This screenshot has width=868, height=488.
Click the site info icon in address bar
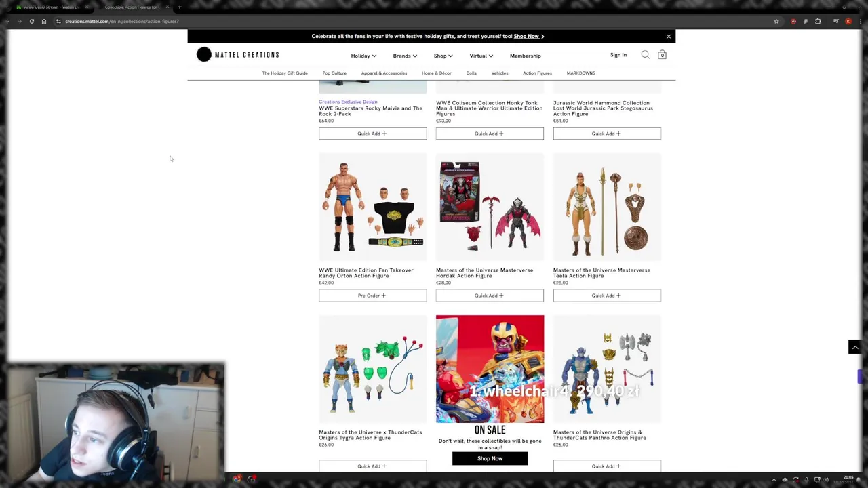tap(58, 21)
